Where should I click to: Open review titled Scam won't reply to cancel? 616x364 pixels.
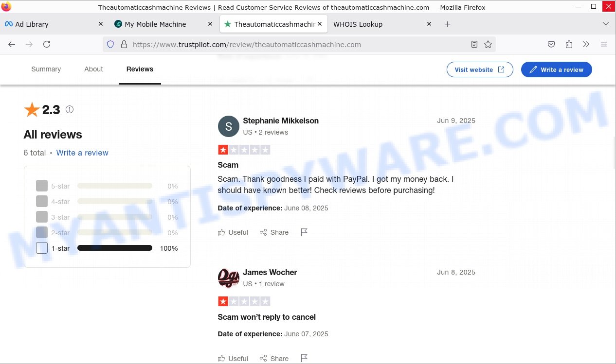(x=267, y=317)
